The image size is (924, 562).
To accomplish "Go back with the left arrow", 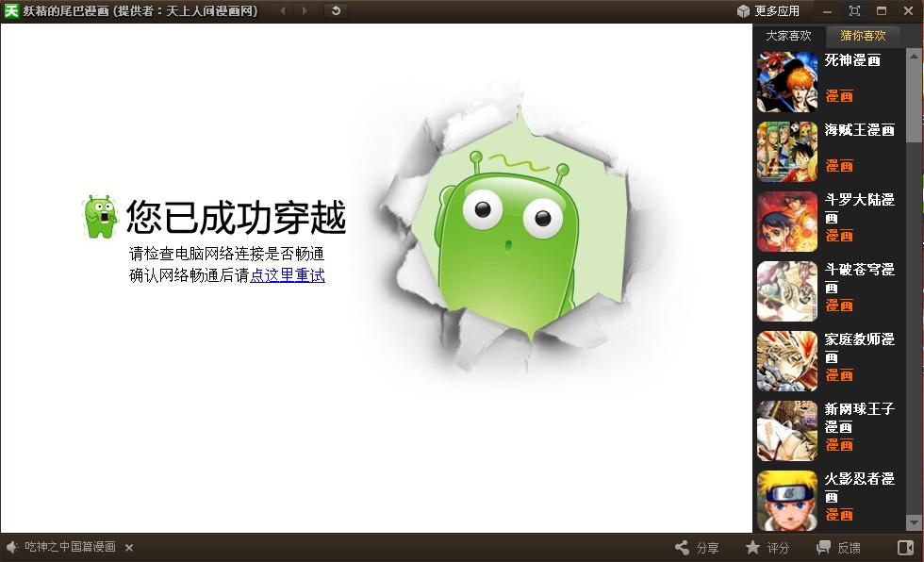I will [284, 10].
